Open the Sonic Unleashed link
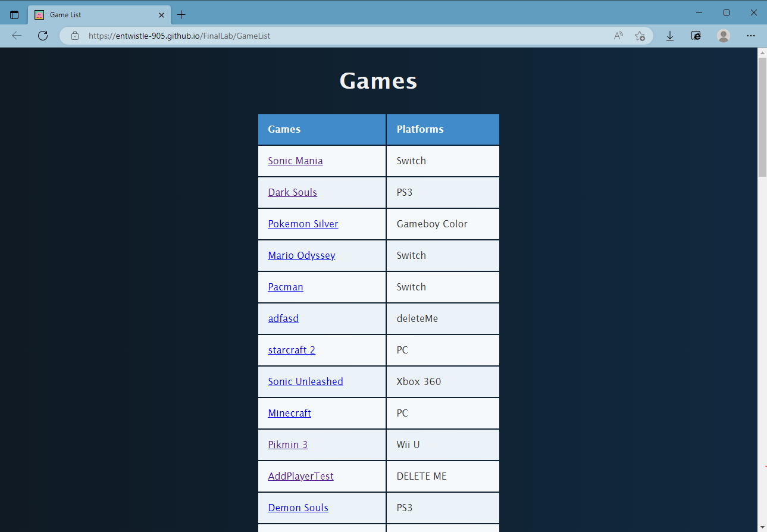767x532 pixels. click(x=305, y=381)
